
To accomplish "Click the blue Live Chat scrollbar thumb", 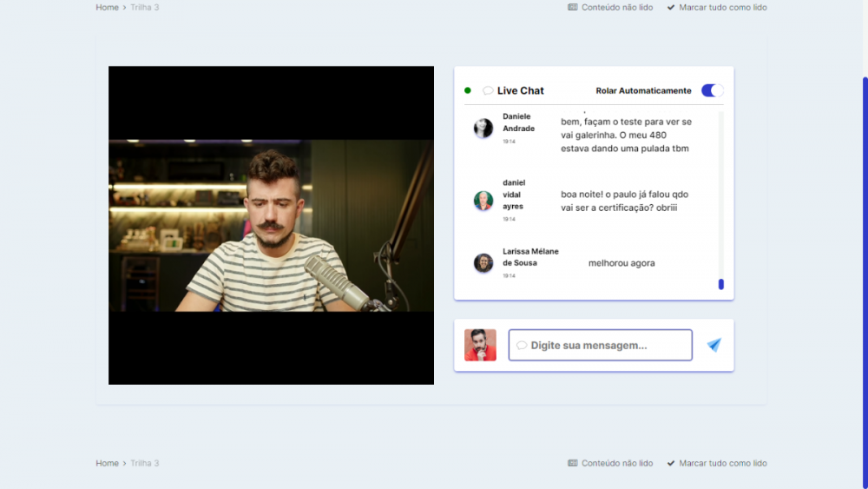I will (721, 284).
